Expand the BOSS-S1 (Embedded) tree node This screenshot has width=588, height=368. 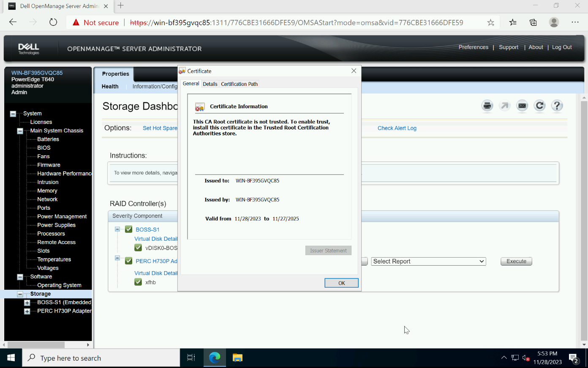tap(27, 303)
